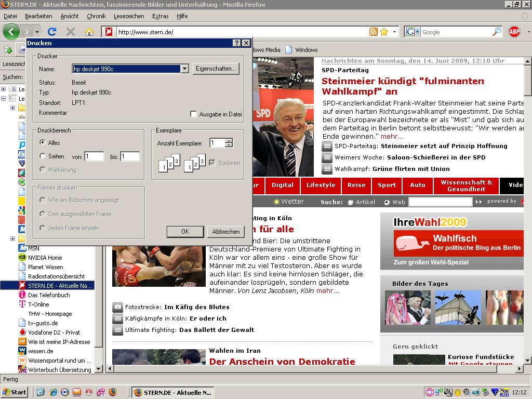Open the Lesezeichen menu
This screenshot has height=399, width=532.
tap(129, 16)
